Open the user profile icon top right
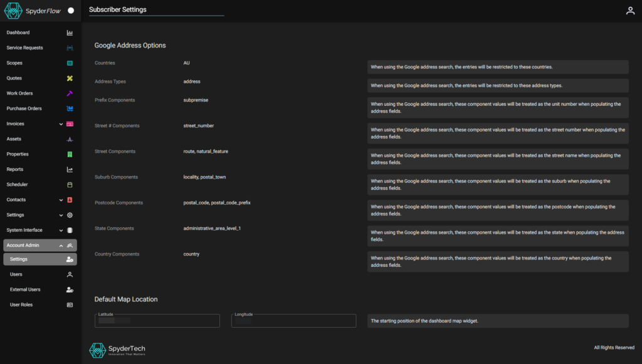642x364 pixels. [x=630, y=10]
